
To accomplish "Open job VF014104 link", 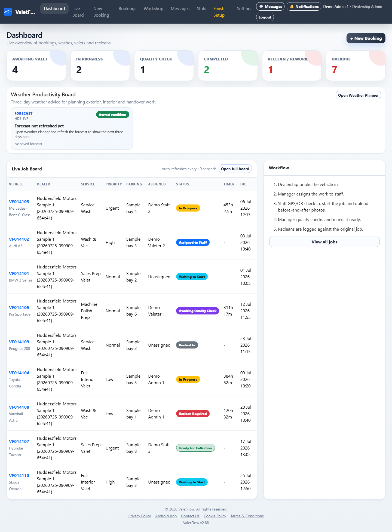I will pyautogui.click(x=19, y=373).
